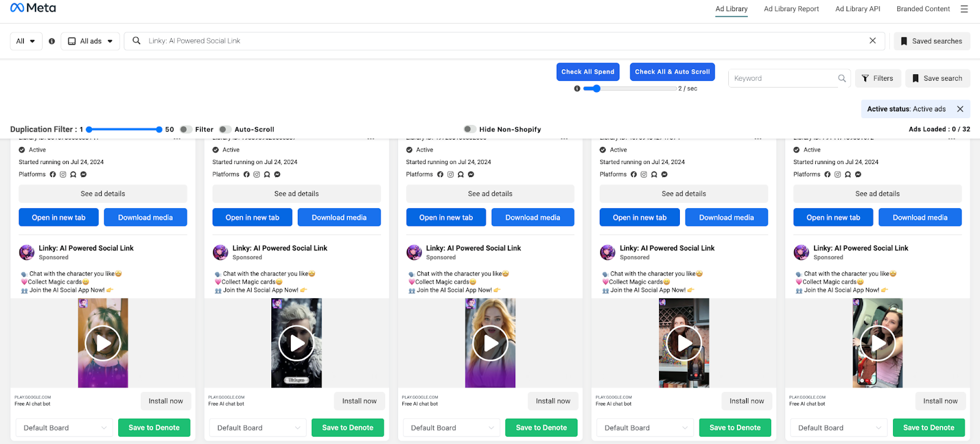Expand Default Board dropdown on fifth ad
980x444 pixels.
(x=839, y=427)
